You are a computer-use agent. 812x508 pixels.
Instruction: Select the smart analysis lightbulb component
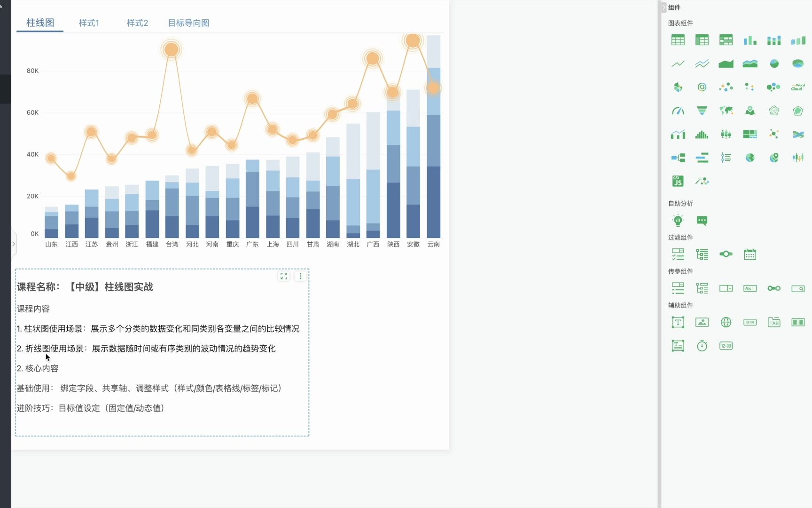click(678, 220)
